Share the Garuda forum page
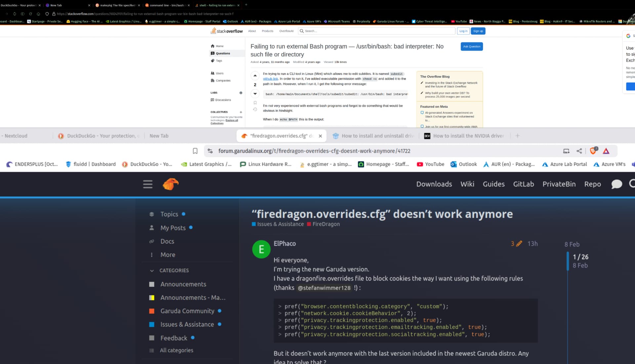 pyautogui.click(x=579, y=151)
